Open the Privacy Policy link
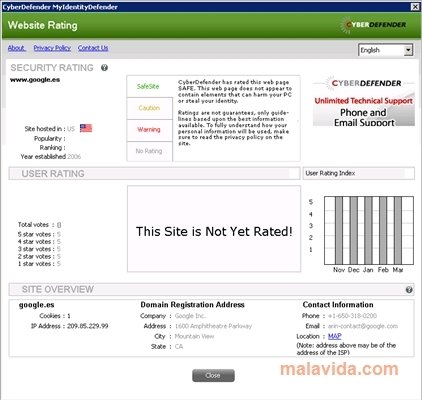The width and height of the screenshot is (422, 400). coord(52,48)
